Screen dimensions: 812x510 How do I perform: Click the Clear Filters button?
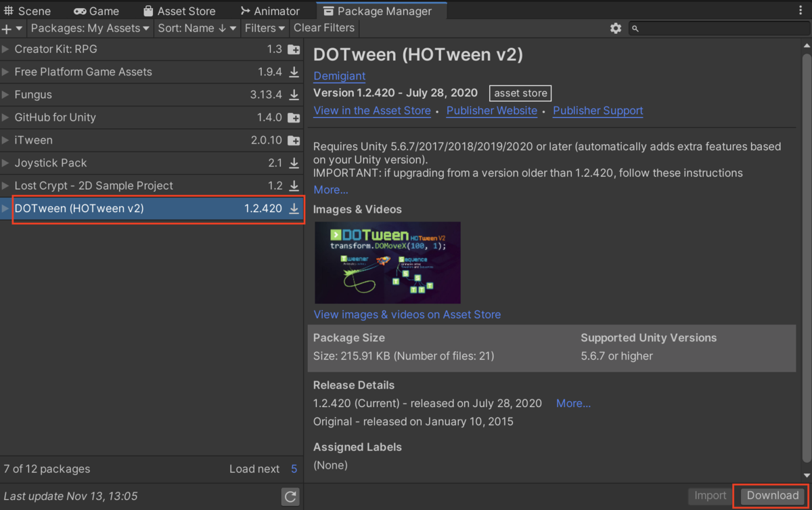324,28
